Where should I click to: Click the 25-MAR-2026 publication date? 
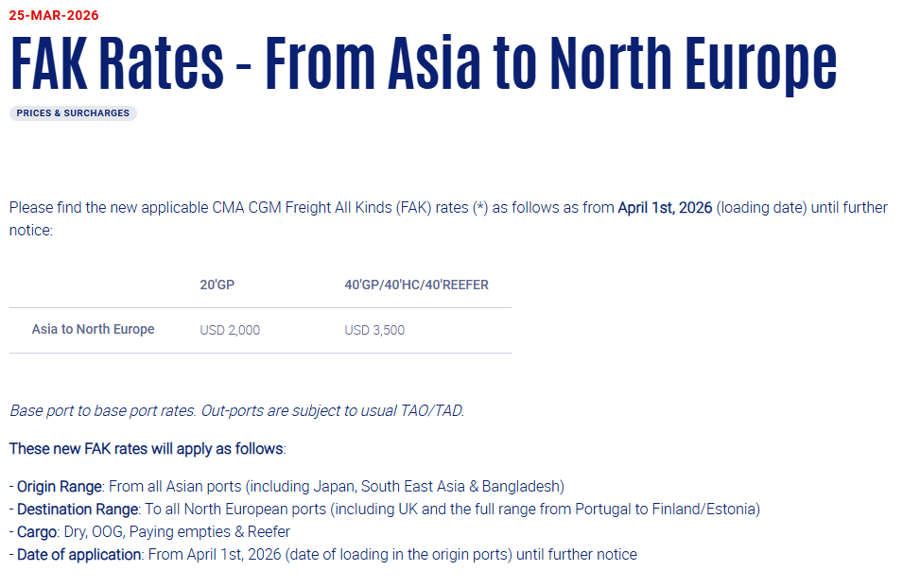[x=54, y=15]
